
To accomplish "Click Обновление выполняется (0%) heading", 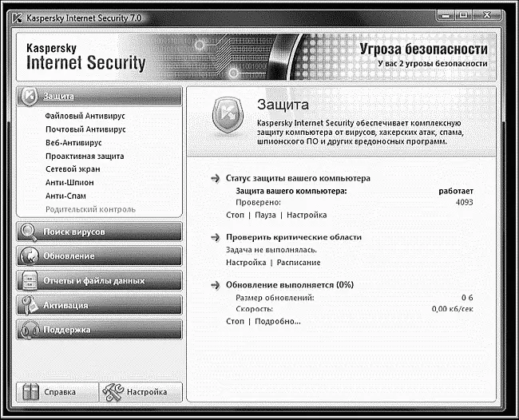I will tap(290, 285).
